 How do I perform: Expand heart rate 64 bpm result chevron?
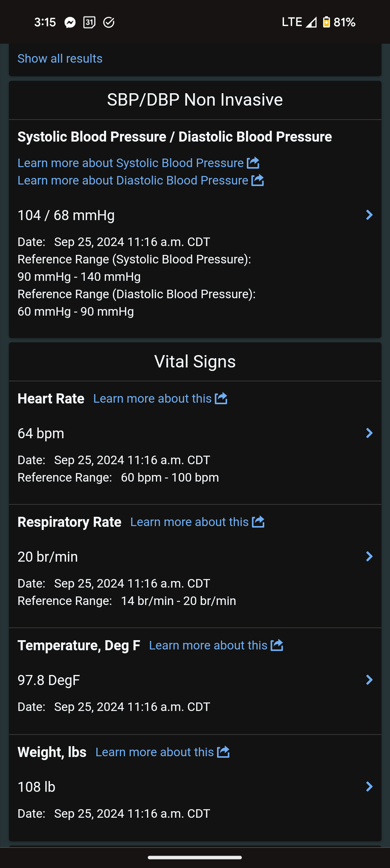pyautogui.click(x=369, y=433)
